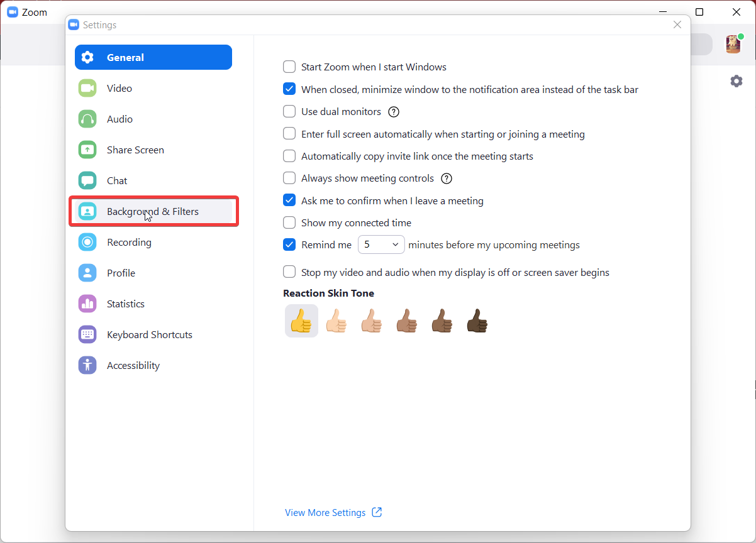Viewport: 756px width, 543px height.
Task: Click the Share Screen arrow icon
Action: (87, 150)
